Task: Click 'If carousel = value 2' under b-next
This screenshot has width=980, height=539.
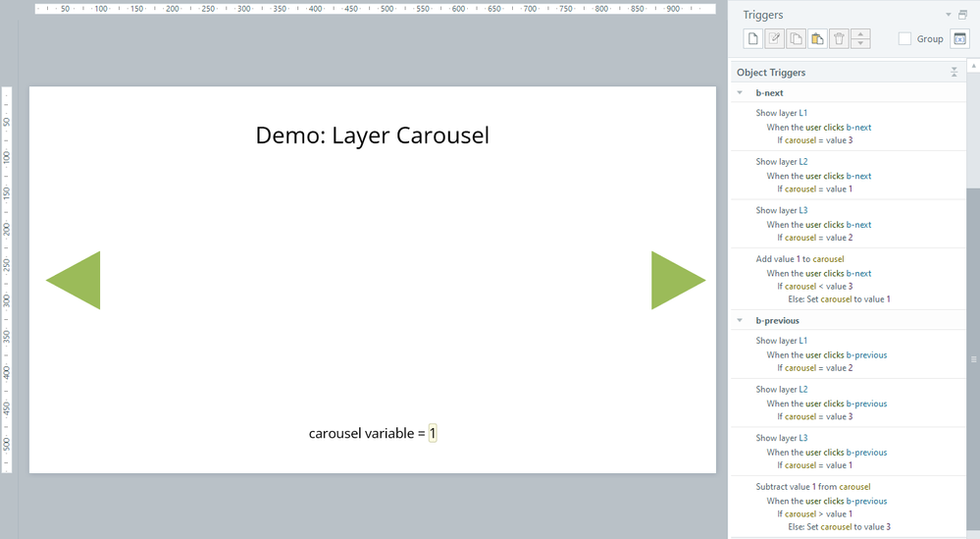Action: point(815,239)
